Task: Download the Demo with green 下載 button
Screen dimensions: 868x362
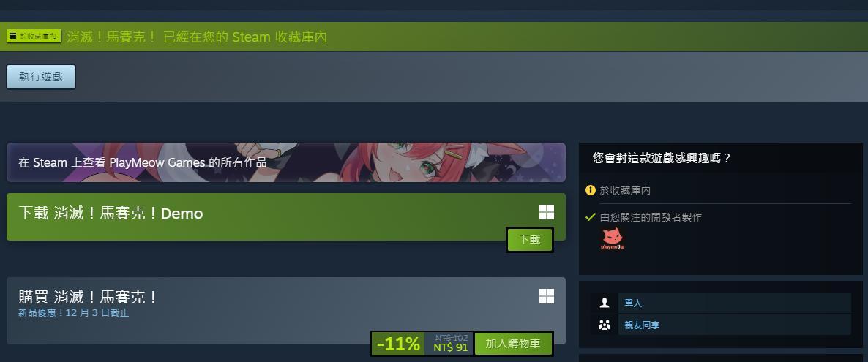Action: point(529,240)
